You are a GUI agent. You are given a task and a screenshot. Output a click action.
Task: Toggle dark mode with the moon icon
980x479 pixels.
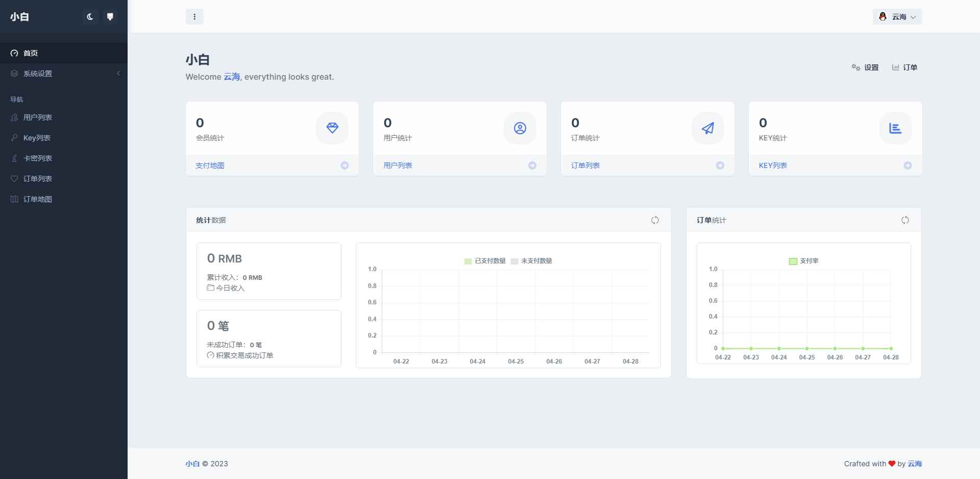[90, 17]
